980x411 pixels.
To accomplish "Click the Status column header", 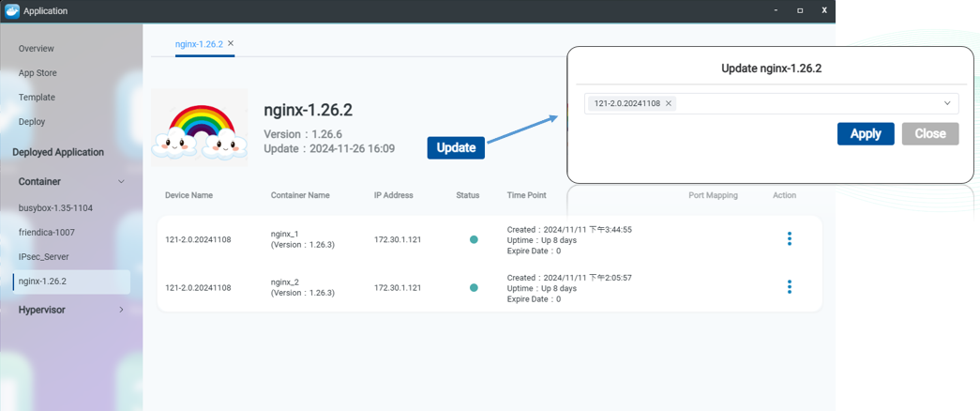I will tap(468, 195).
